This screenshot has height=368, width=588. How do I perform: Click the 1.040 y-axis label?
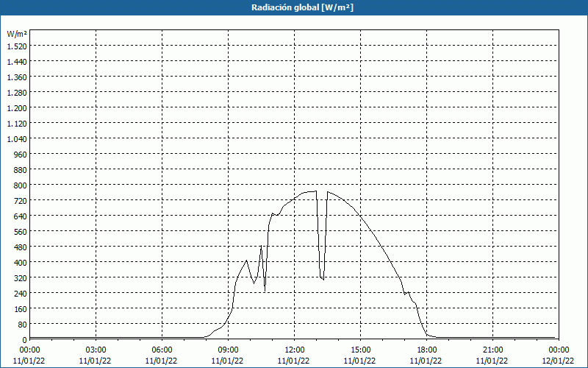coord(17,139)
